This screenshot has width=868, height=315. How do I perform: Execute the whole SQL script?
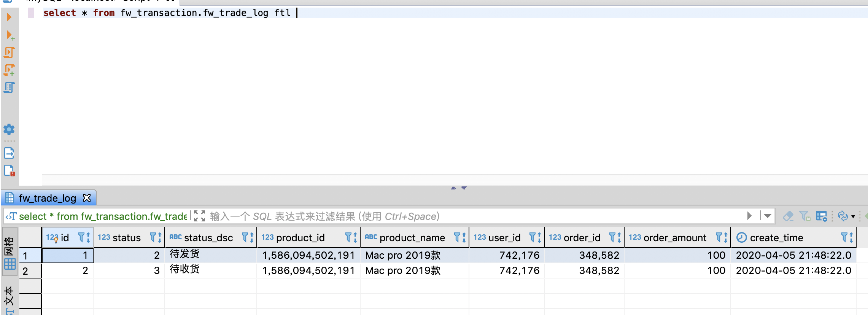pos(9,52)
